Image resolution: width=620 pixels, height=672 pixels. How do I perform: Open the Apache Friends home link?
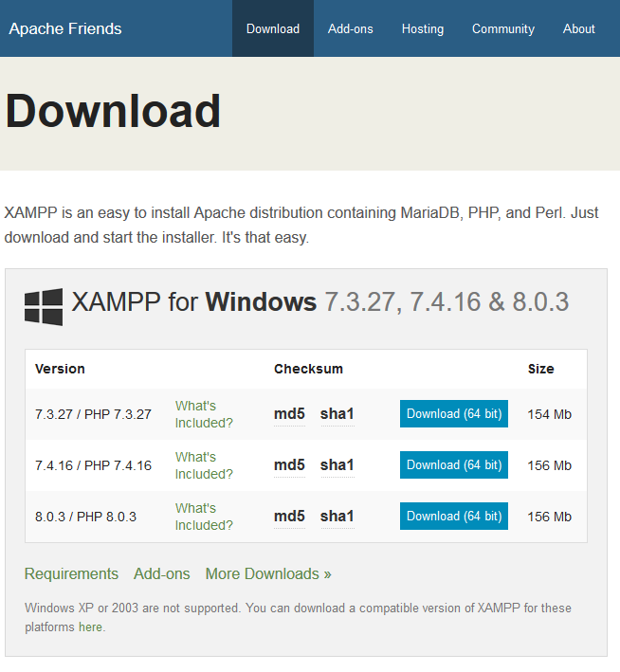point(65,28)
